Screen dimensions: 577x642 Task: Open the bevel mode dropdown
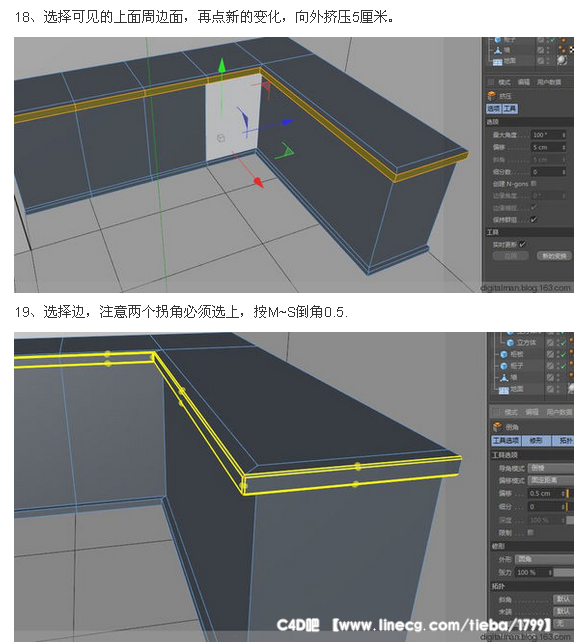(x=551, y=468)
